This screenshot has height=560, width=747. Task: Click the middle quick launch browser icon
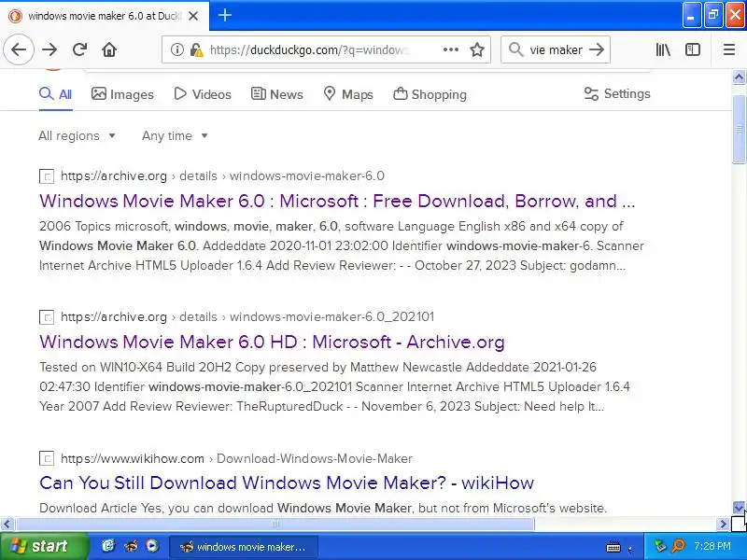[131, 546]
